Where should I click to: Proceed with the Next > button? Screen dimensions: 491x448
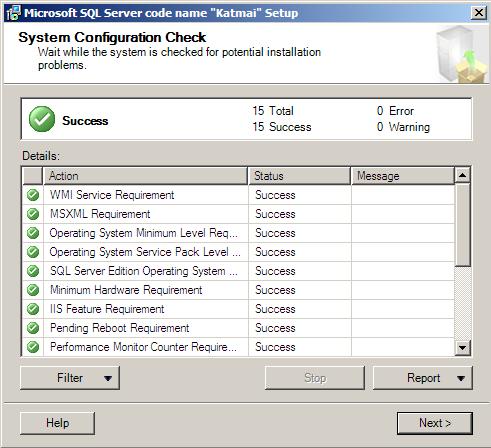(435, 423)
